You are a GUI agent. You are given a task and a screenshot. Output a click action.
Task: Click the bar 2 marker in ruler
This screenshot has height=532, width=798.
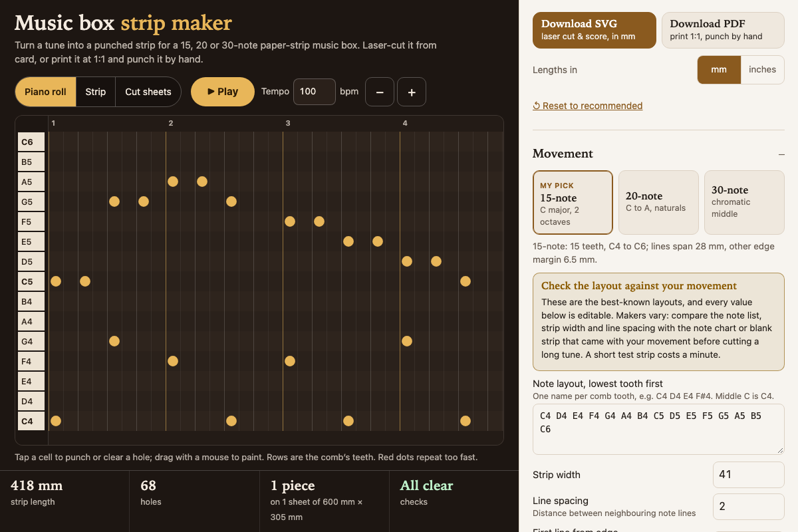click(171, 123)
